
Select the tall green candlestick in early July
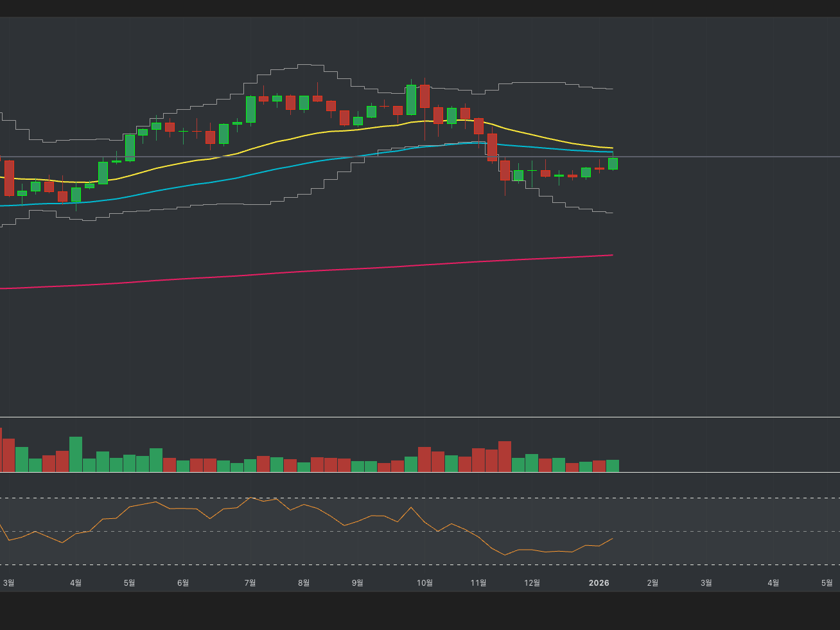pyautogui.click(x=250, y=109)
